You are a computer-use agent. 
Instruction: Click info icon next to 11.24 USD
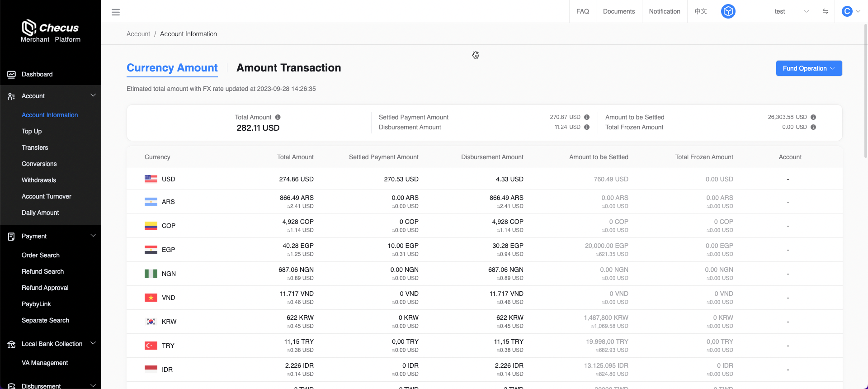587,127
